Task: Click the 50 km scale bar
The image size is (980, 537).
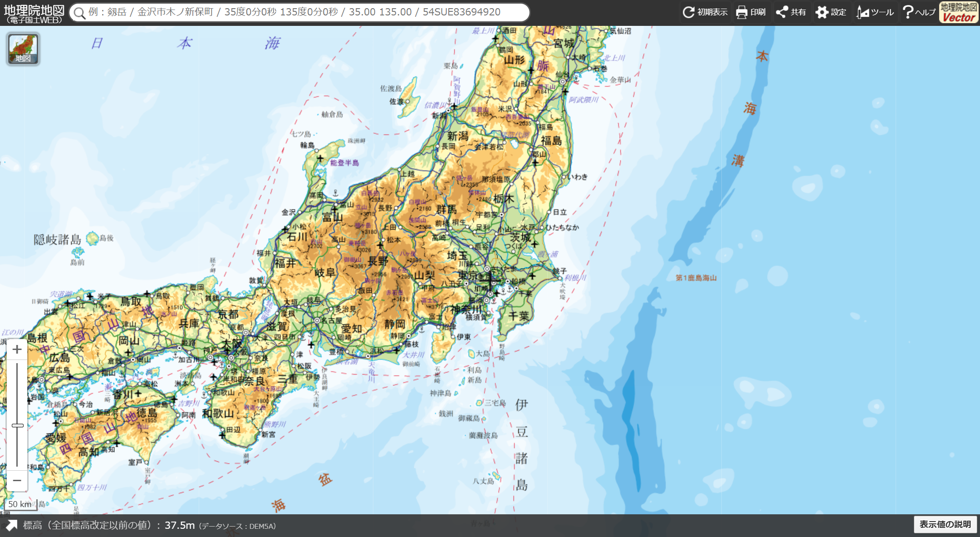Action: pos(20,504)
